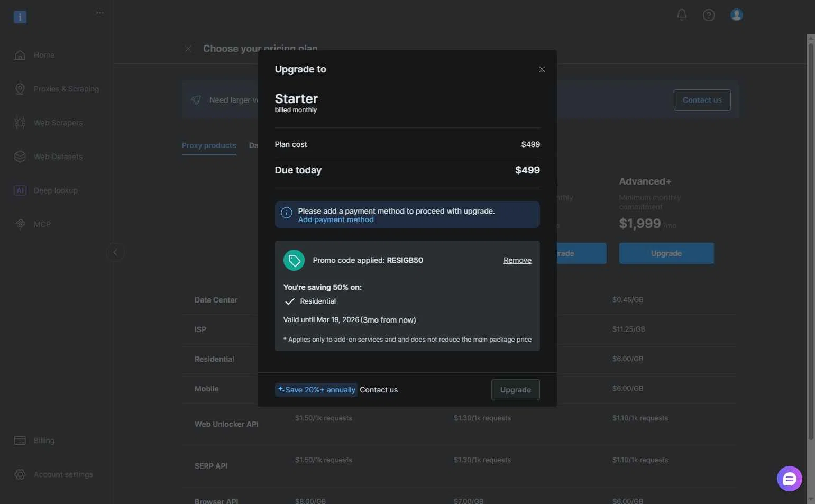Click the Residential row label in table
Image resolution: width=815 pixels, height=504 pixels.
point(214,359)
